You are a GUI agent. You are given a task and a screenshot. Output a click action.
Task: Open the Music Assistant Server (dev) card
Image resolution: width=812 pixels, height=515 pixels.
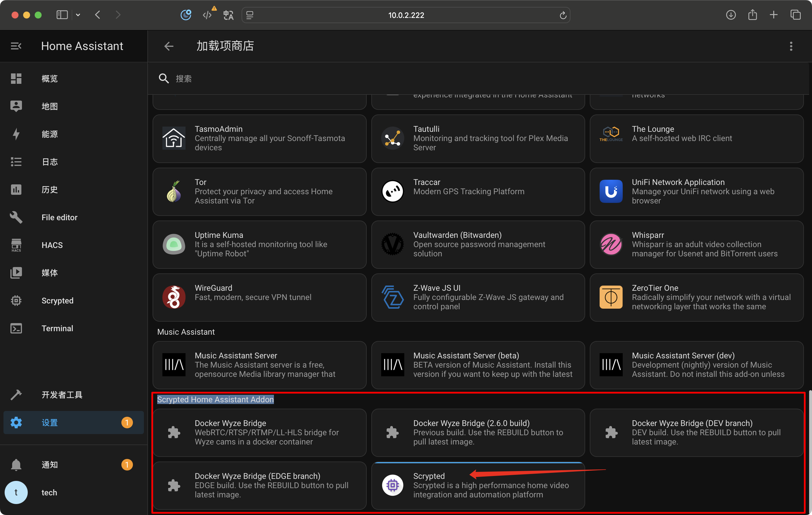(696, 365)
